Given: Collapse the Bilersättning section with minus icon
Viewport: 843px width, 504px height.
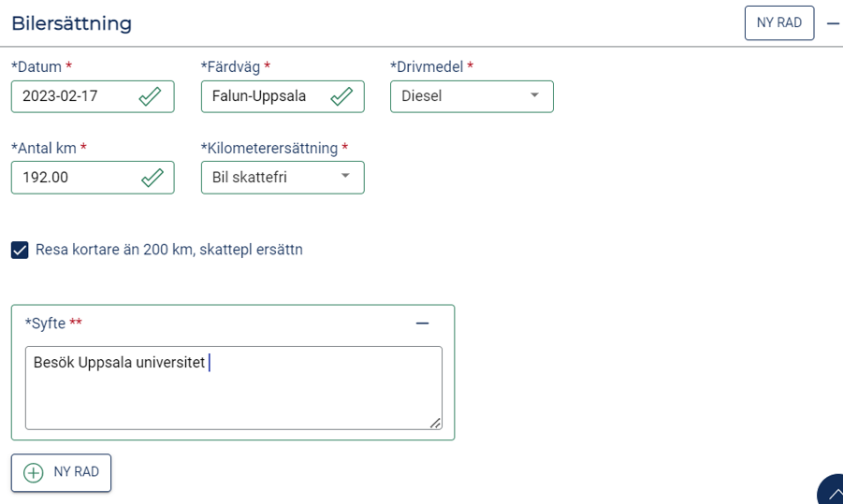Looking at the screenshot, I should 833,23.
